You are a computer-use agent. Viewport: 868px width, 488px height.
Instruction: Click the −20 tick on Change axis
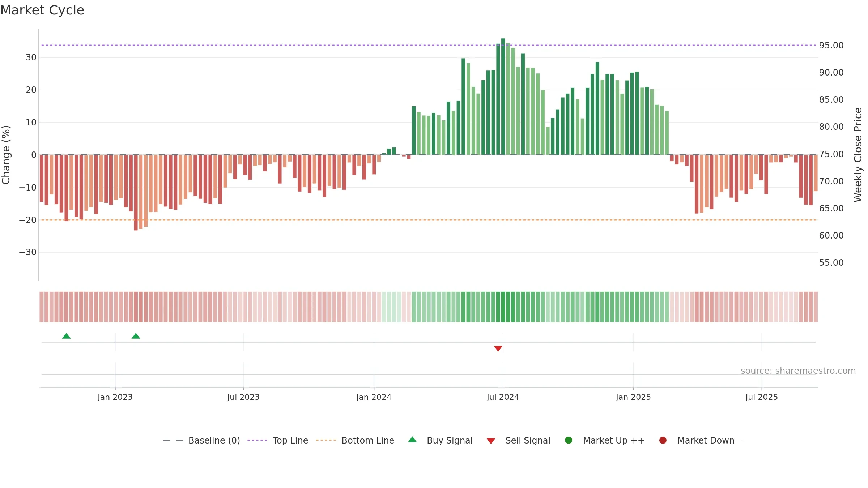(28, 220)
